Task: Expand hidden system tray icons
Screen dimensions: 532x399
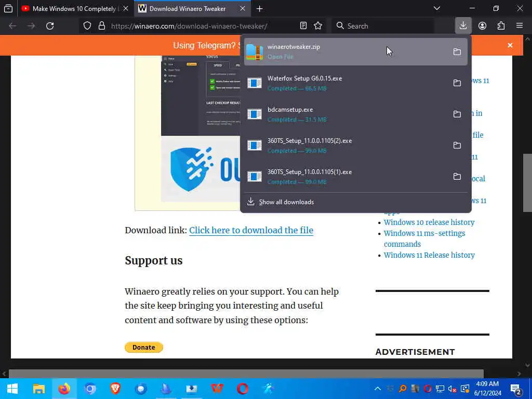Action: (377, 389)
